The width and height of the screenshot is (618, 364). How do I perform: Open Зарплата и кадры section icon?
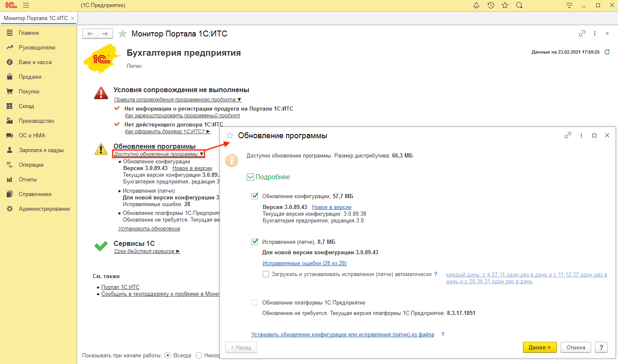[10, 150]
